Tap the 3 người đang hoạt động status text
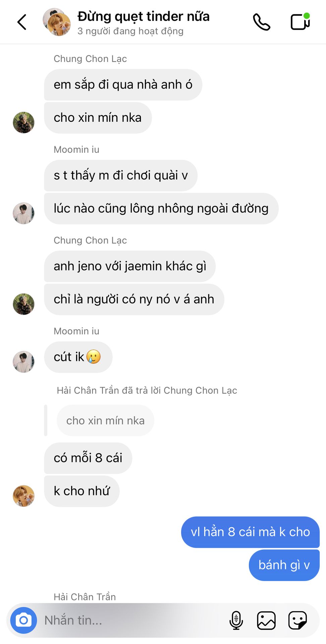This screenshot has height=644, width=326. [x=130, y=31]
